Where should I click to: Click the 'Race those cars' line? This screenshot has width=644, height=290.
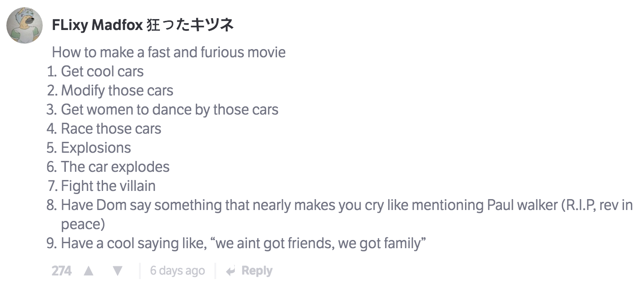point(111,129)
